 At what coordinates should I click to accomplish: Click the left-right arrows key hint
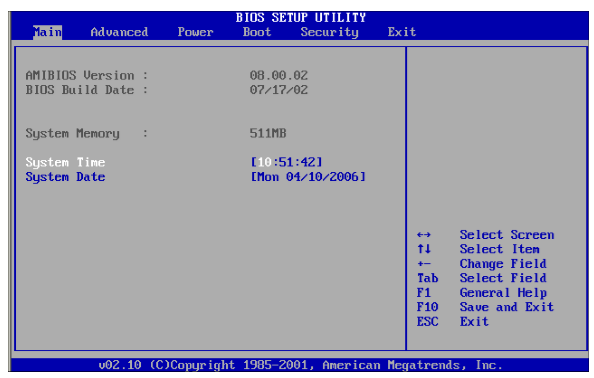(424, 235)
